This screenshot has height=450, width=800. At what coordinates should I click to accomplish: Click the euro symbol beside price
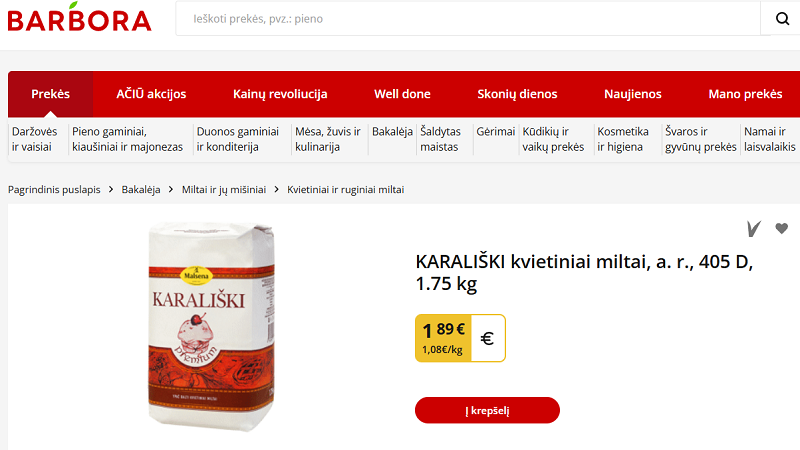tap(488, 338)
